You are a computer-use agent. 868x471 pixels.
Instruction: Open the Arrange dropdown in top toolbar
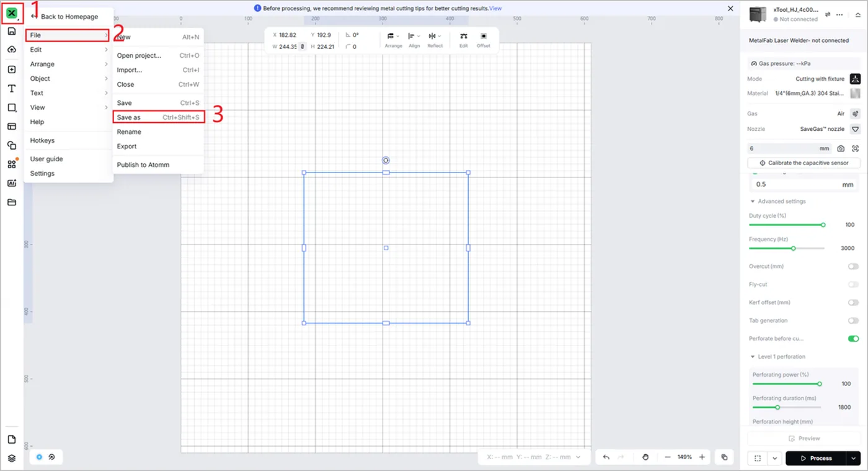point(393,40)
